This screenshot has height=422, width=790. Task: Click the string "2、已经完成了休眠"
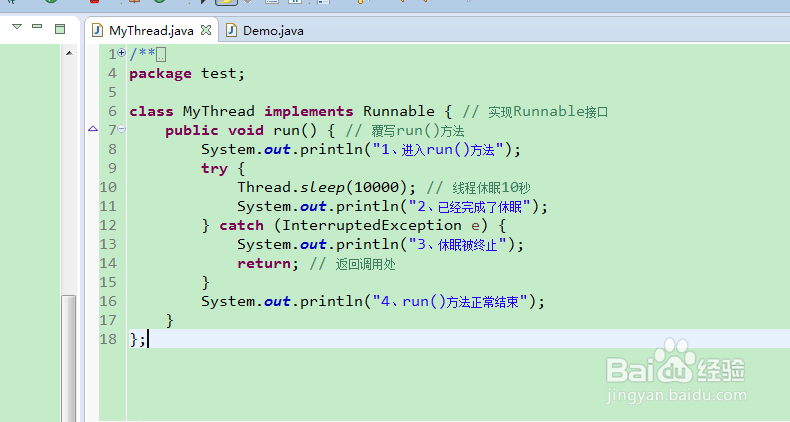tap(470, 206)
